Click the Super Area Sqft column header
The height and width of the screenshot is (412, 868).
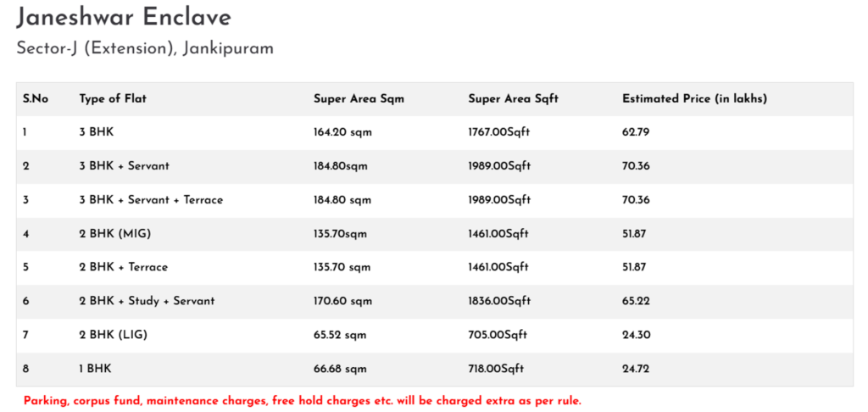(x=513, y=99)
